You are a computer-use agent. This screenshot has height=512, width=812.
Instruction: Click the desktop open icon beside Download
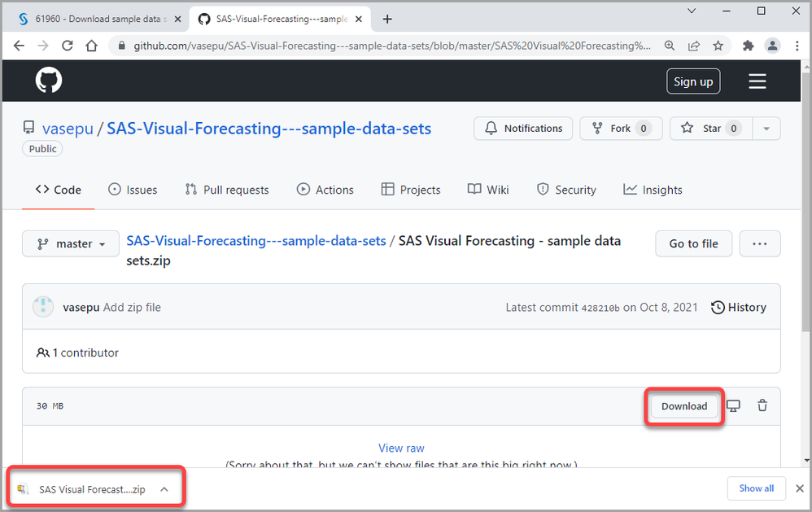coord(733,405)
